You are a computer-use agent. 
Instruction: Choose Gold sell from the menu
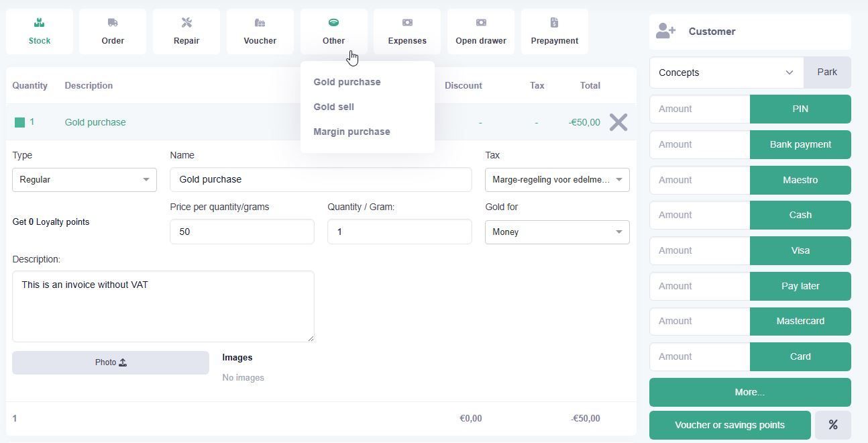(x=333, y=107)
